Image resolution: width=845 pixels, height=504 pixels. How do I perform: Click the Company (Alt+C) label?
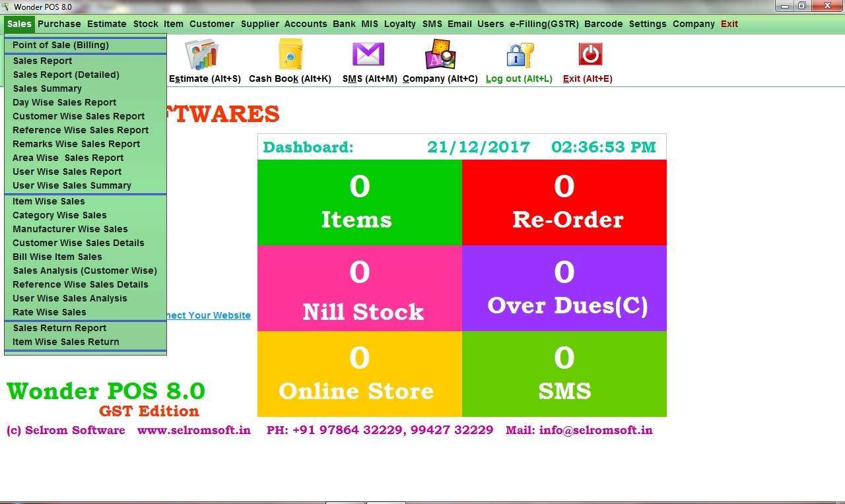(x=440, y=79)
